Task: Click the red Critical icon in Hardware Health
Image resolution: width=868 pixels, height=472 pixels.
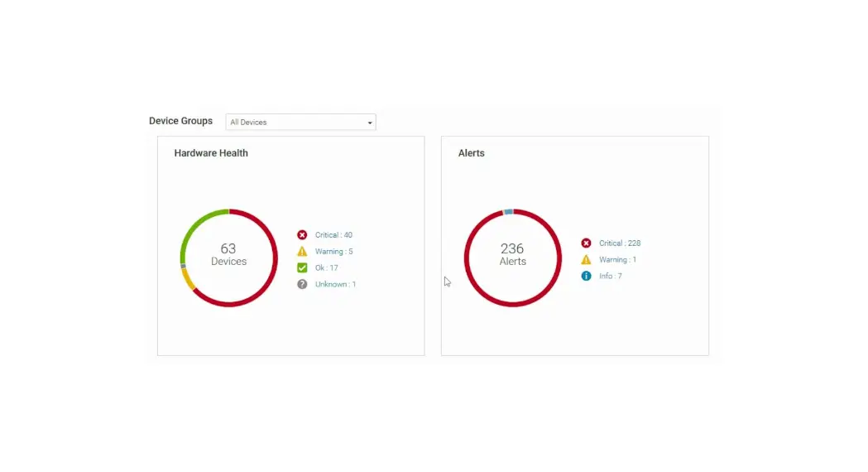Action: [x=302, y=235]
